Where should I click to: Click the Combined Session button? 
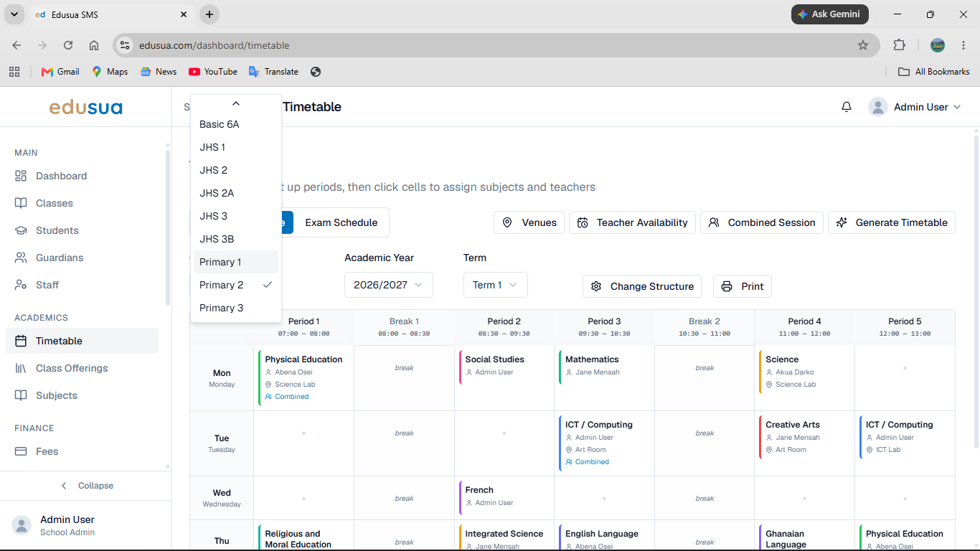coord(762,222)
